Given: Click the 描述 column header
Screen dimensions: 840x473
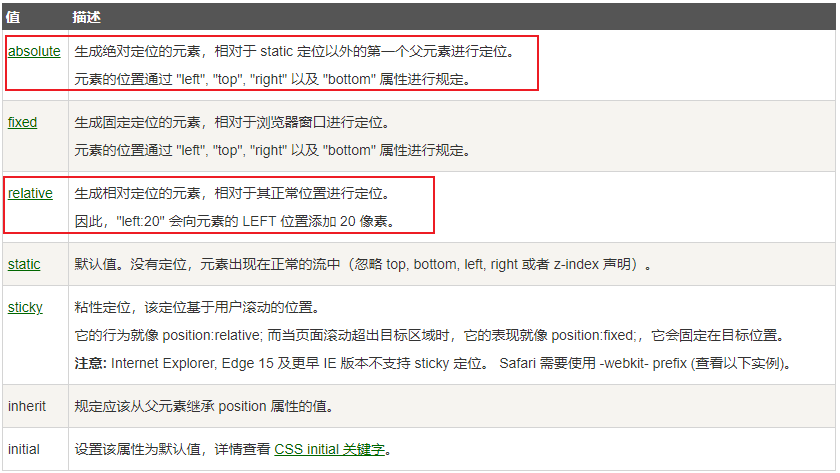Looking at the screenshot, I should 87,17.
